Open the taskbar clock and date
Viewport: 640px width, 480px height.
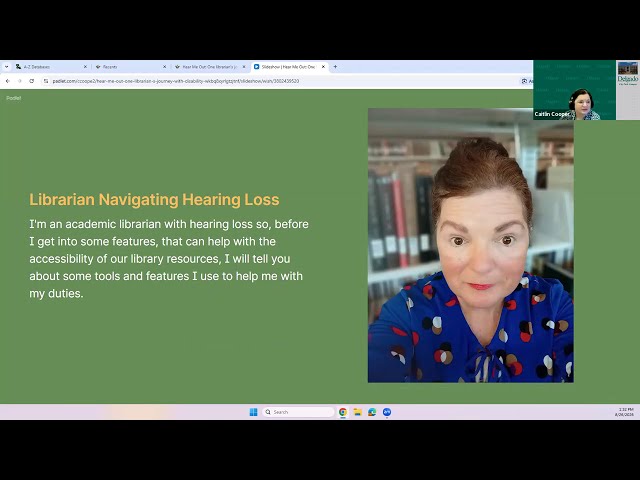pyautogui.click(x=625, y=412)
